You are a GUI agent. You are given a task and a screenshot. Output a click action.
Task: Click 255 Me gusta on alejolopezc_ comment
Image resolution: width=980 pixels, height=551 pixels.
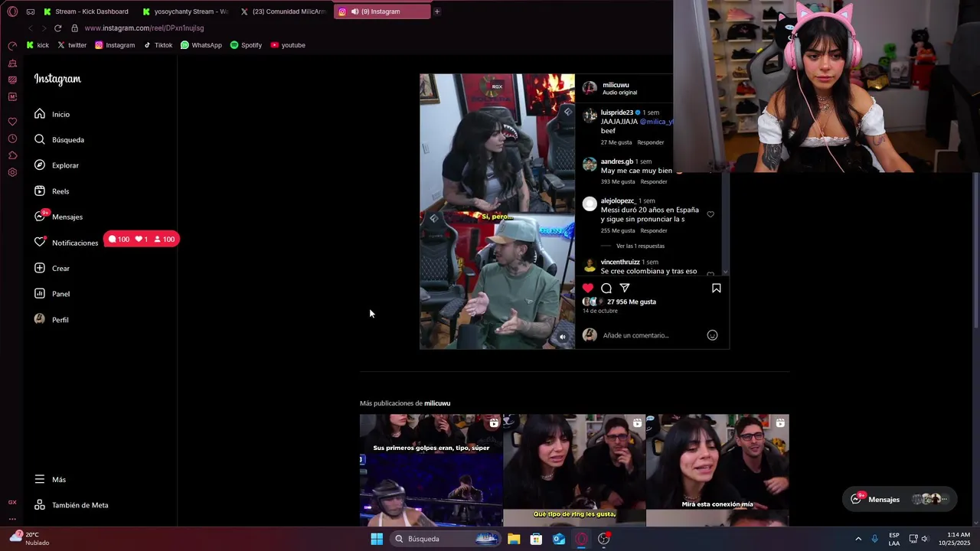point(618,231)
